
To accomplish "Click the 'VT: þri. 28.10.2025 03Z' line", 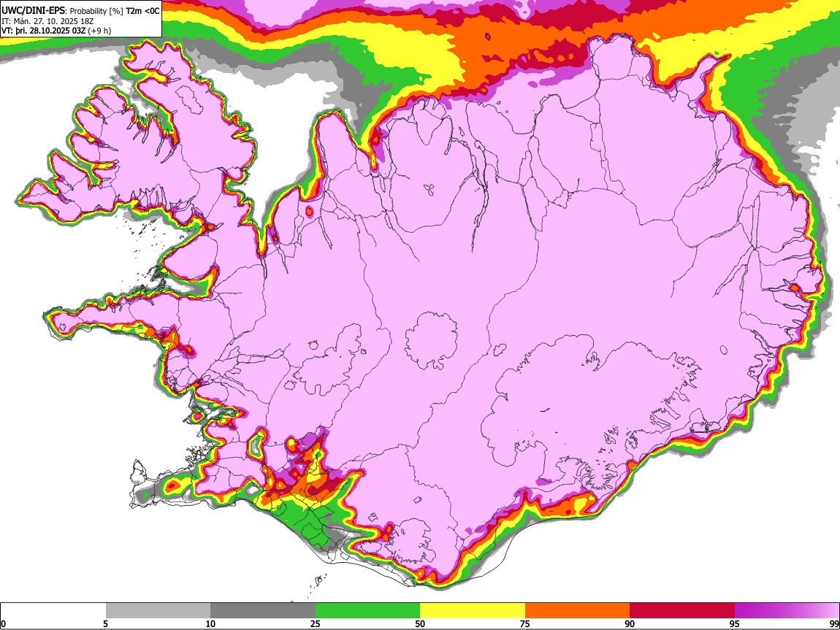I will pos(45,31).
